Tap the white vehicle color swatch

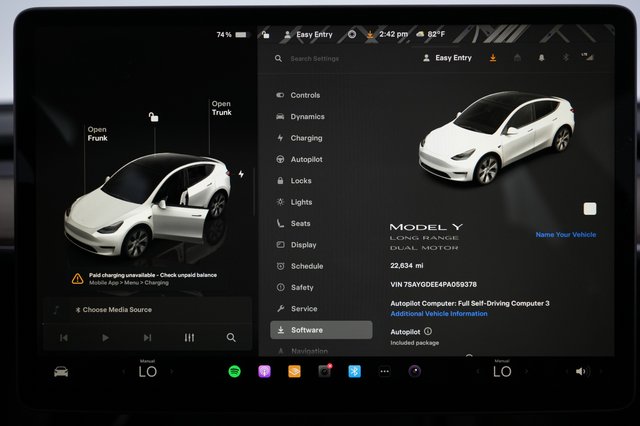pyautogui.click(x=590, y=209)
